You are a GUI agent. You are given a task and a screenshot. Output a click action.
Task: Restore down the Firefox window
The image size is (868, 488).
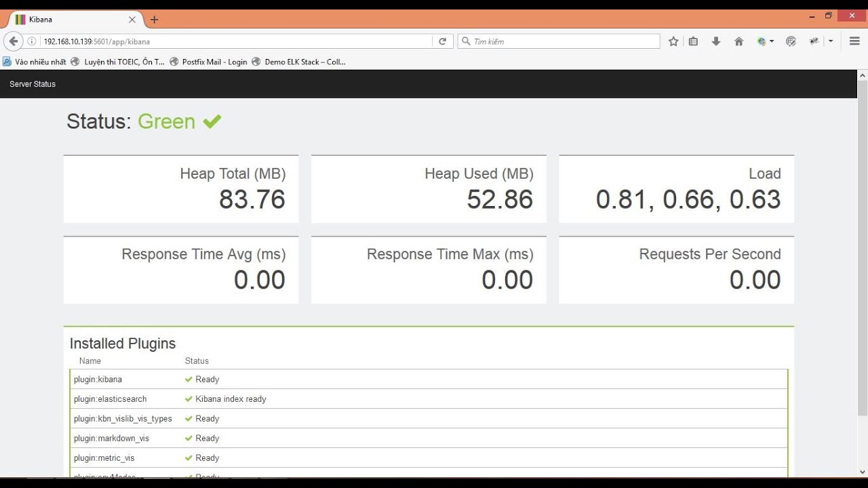829,16
